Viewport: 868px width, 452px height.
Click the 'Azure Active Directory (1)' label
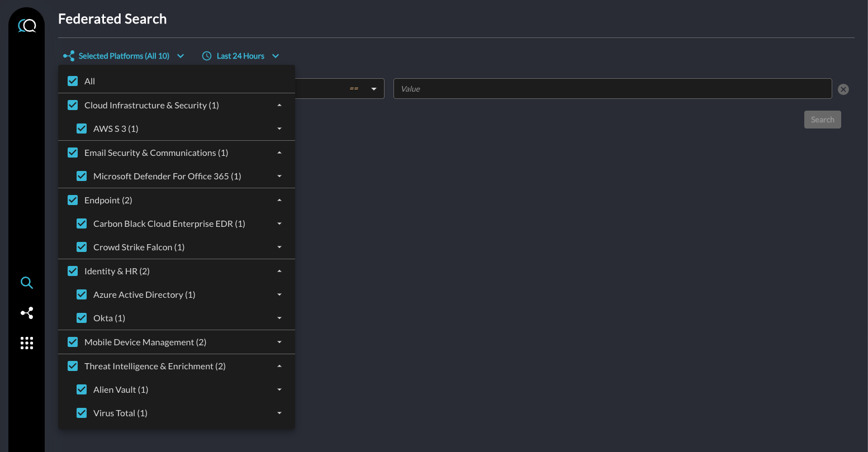144,294
